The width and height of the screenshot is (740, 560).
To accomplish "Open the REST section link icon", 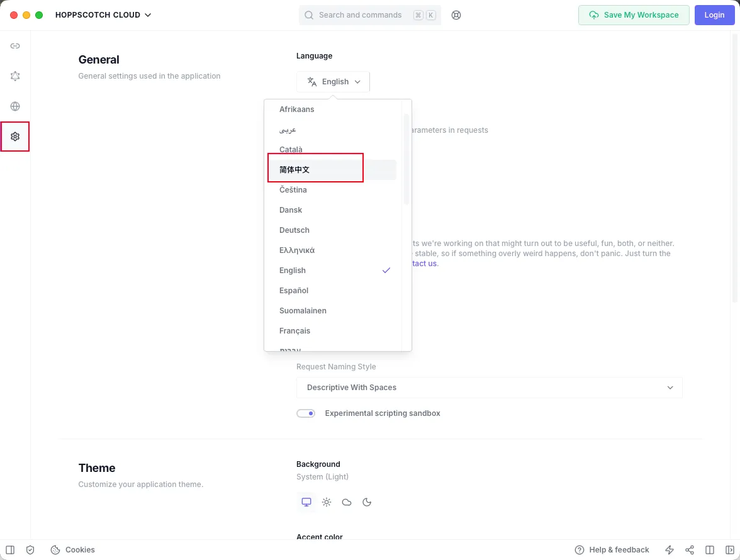I will tap(15, 46).
